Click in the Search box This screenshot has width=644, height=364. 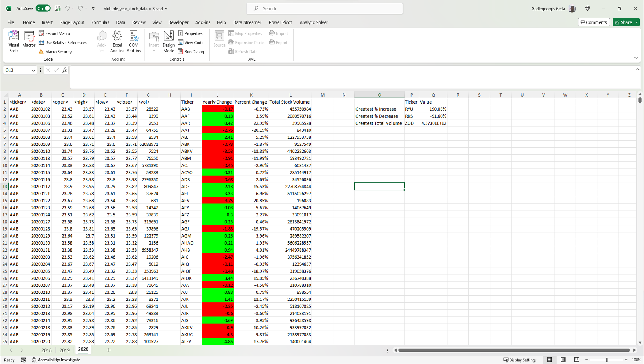[325, 8]
